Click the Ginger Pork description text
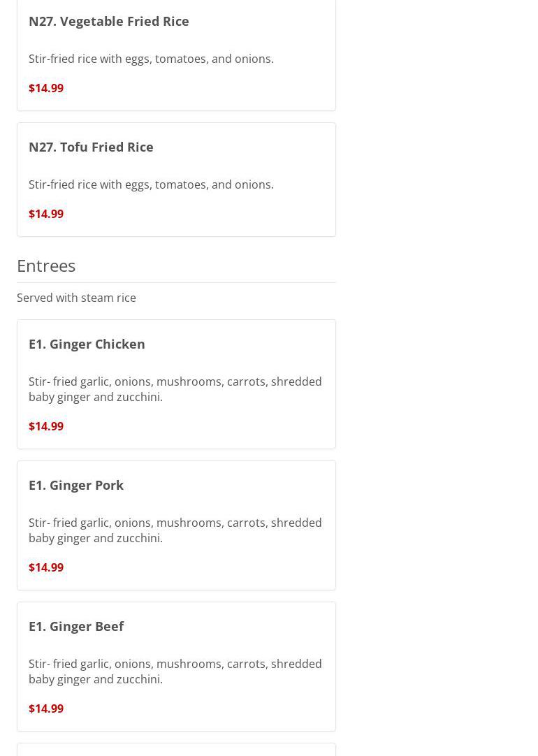Image resolution: width=538 pixels, height=756 pixels. pyautogui.click(x=175, y=530)
